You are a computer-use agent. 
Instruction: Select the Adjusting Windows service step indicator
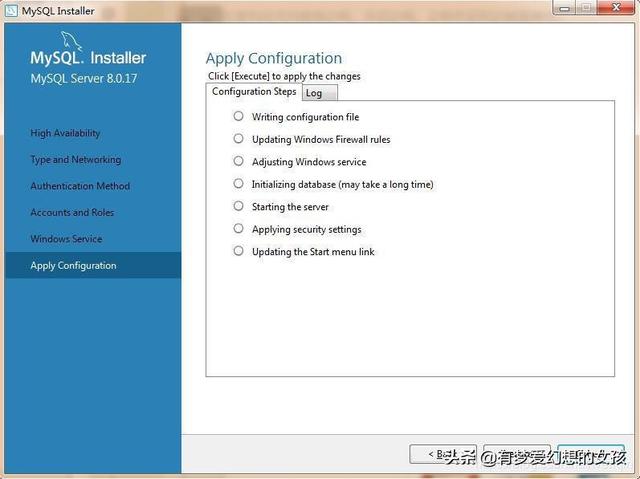pyautogui.click(x=238, y=161)
